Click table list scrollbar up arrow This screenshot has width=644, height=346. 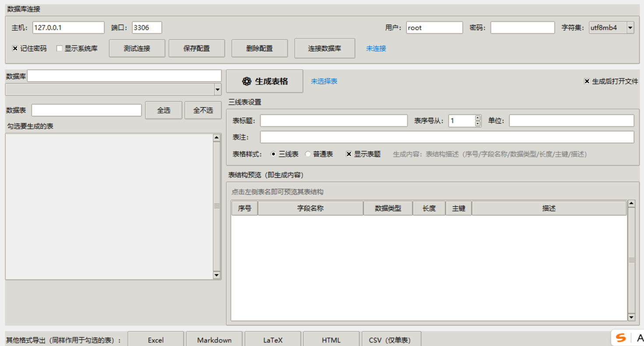click(217, 138)
